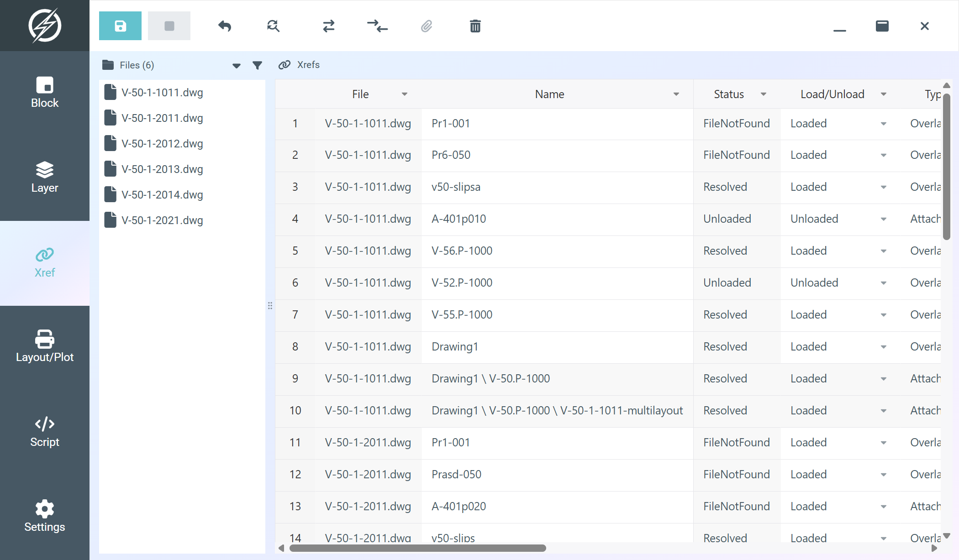Click the horizontal scrollbar thumb
Viewport: 959px width, 560px height.
coord(418,548)
